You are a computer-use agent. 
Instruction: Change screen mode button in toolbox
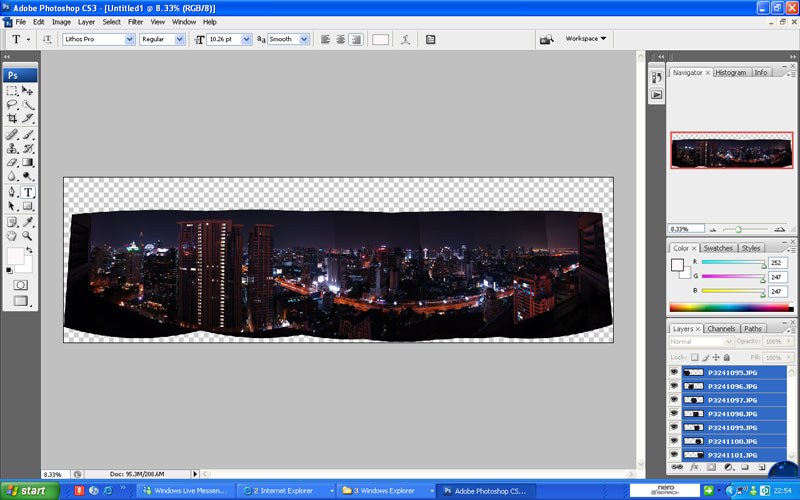(20, 301)
